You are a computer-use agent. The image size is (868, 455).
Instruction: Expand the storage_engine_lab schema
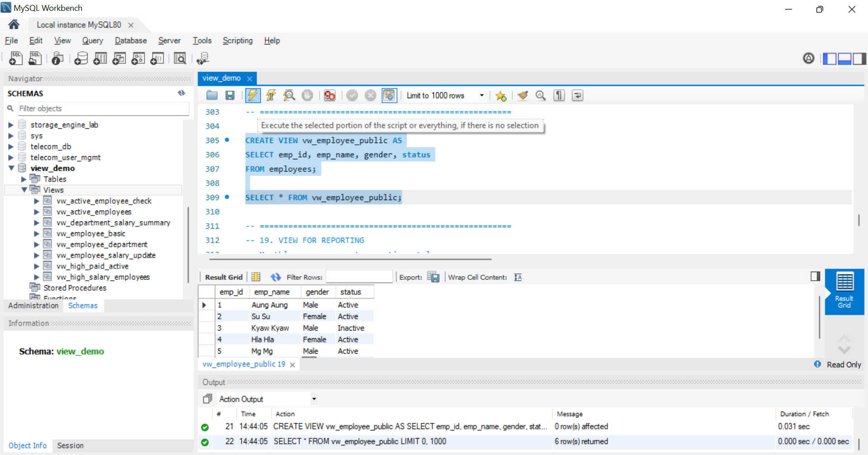coord(11,125)
